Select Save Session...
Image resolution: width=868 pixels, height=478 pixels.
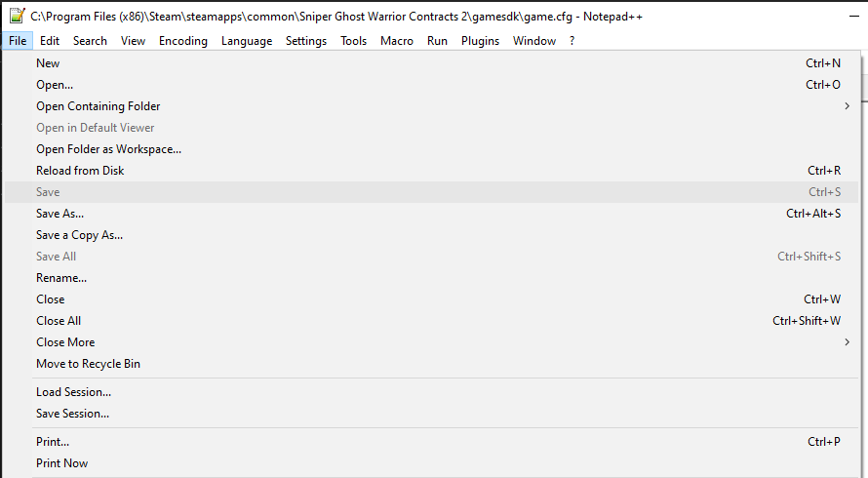[72, 414]
